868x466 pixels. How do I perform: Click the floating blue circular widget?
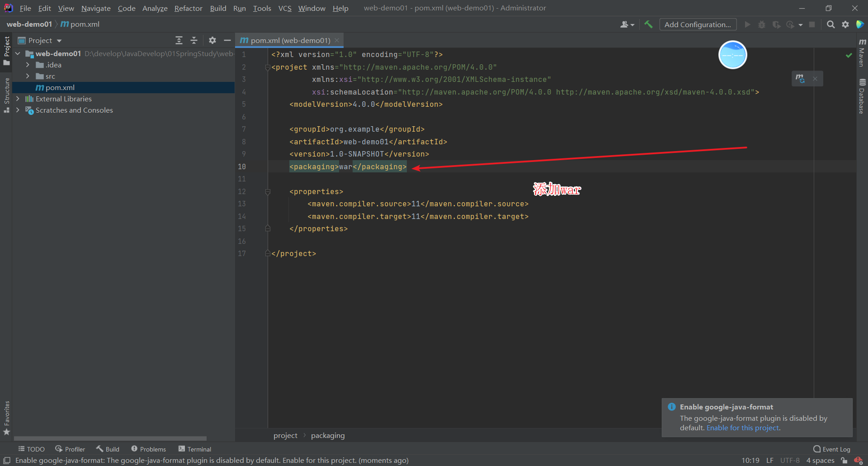(732, 55)
